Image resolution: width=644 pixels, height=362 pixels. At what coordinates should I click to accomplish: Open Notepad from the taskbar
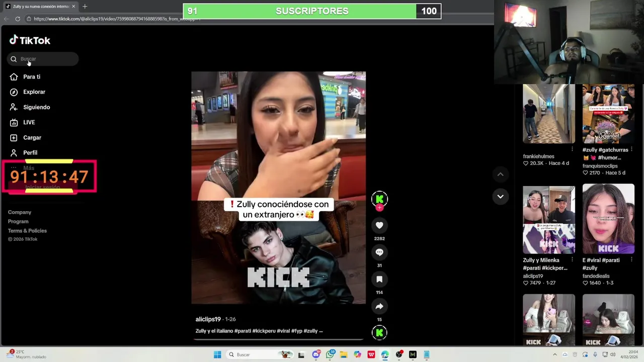point(427,354)
